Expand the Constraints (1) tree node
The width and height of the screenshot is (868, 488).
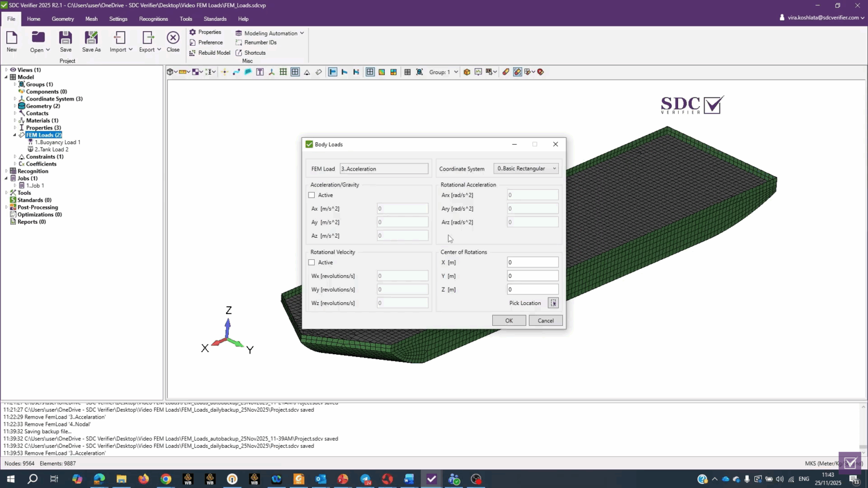click(15, 156)
